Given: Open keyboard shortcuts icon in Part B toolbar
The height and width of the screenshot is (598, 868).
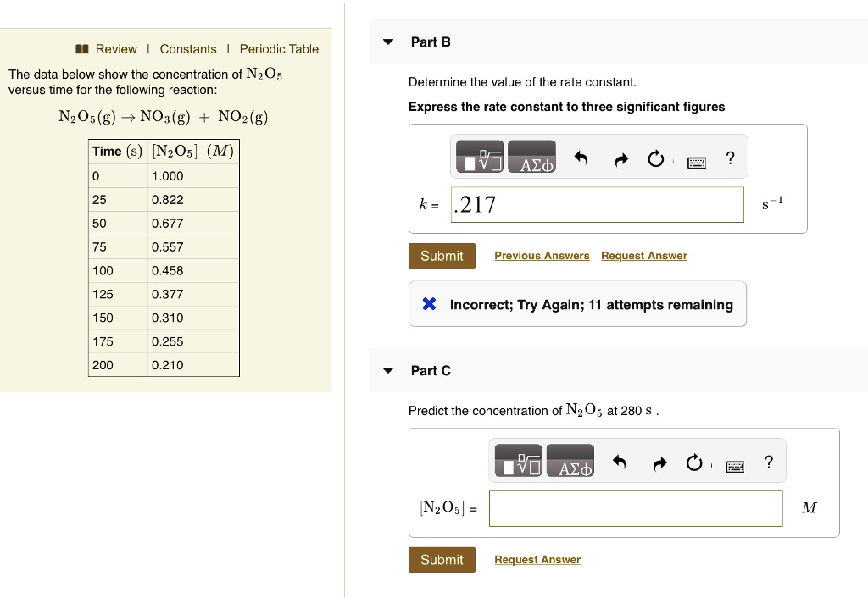Looking at the screenshot, I should click(696, 162).
